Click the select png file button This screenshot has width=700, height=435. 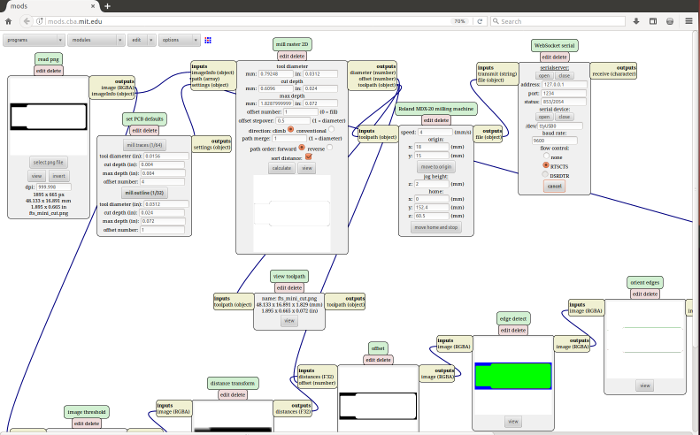point(48,163)
